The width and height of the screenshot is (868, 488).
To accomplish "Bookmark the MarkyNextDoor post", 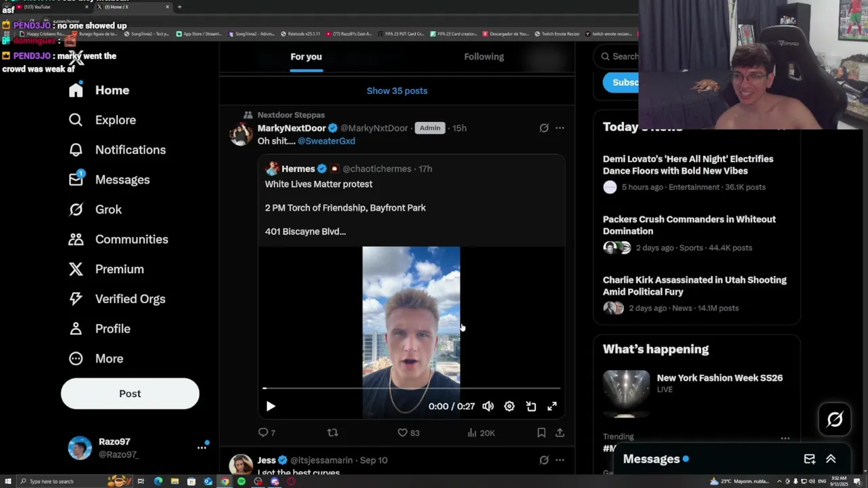I will [541, 432].
